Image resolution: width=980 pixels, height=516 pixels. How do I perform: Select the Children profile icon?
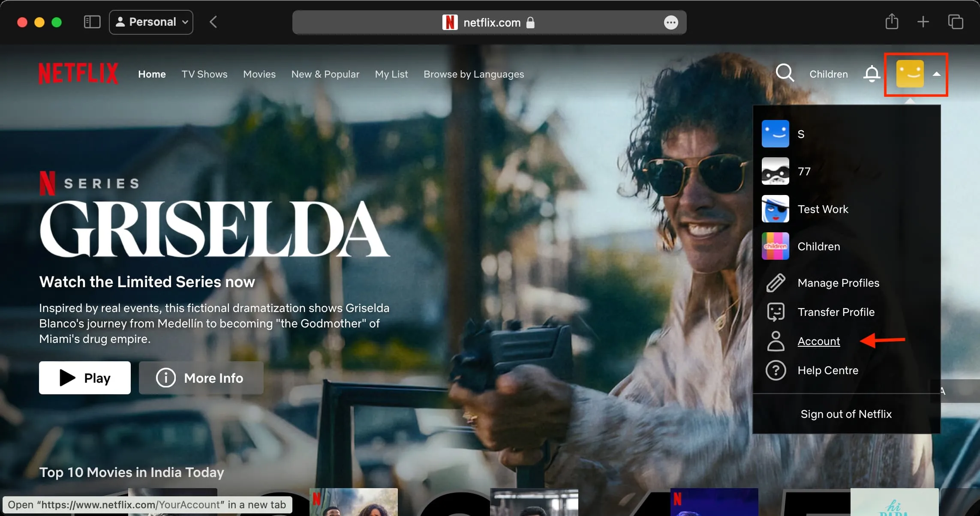[776, 246]
